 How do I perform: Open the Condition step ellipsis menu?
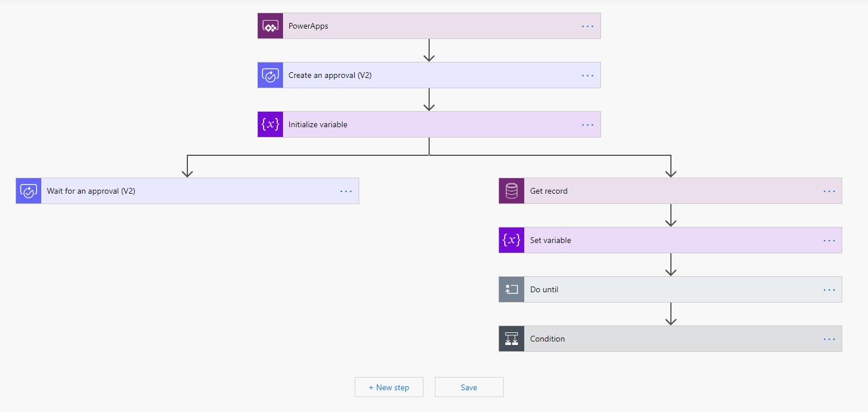[x=829, y=339]
